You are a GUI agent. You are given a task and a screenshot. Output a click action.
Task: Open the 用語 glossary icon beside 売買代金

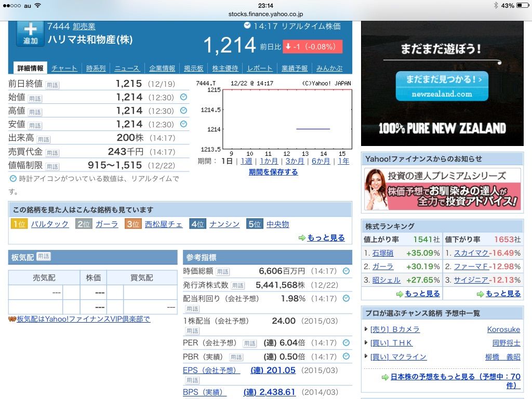pyautogui.click(x=52, y=153)
